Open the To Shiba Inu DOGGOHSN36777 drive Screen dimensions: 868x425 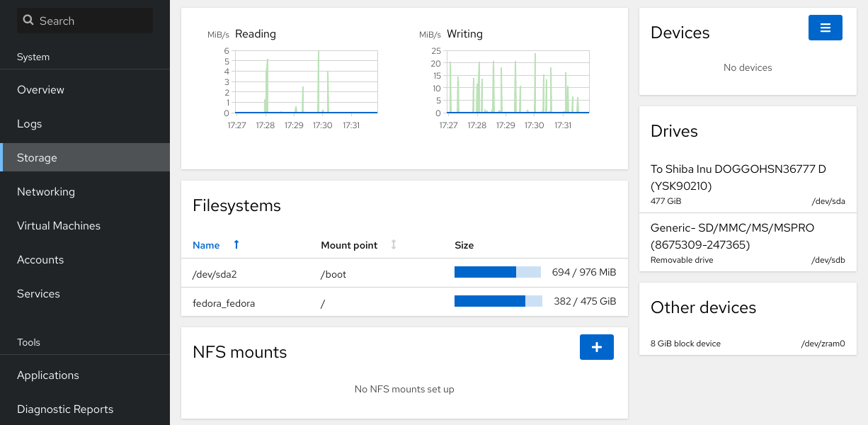(748, 184)
